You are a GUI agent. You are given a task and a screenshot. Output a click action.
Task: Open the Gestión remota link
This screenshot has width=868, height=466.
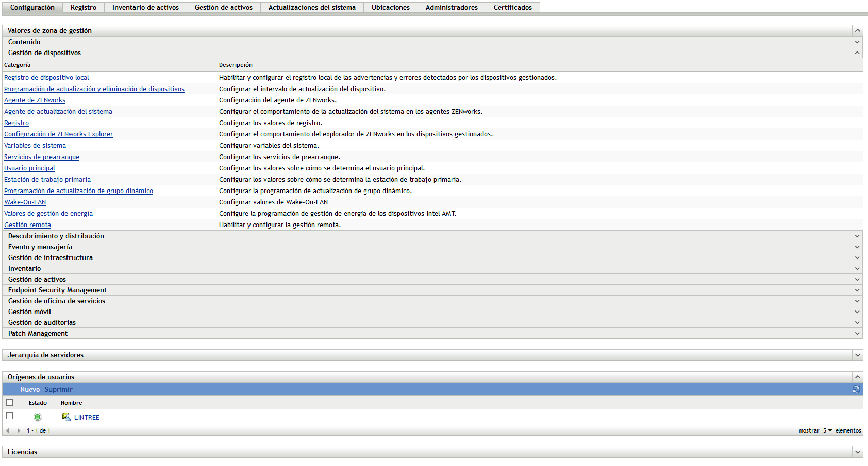27,225
